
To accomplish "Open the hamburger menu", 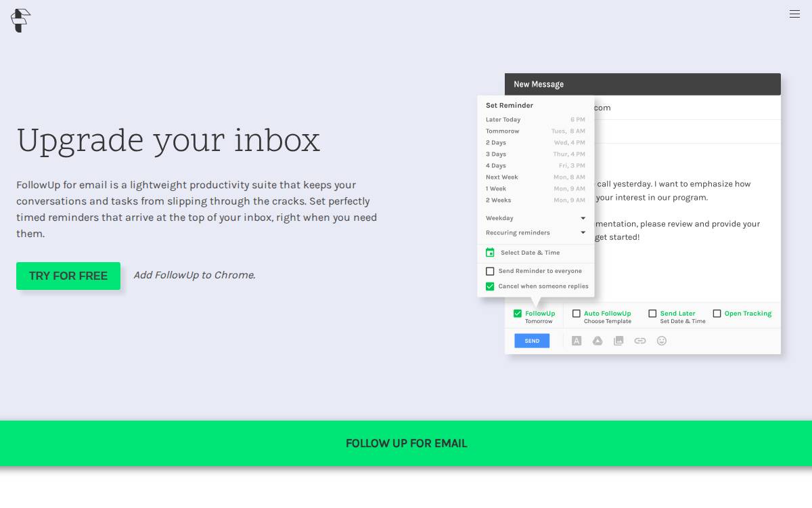I will click(794, 14).
